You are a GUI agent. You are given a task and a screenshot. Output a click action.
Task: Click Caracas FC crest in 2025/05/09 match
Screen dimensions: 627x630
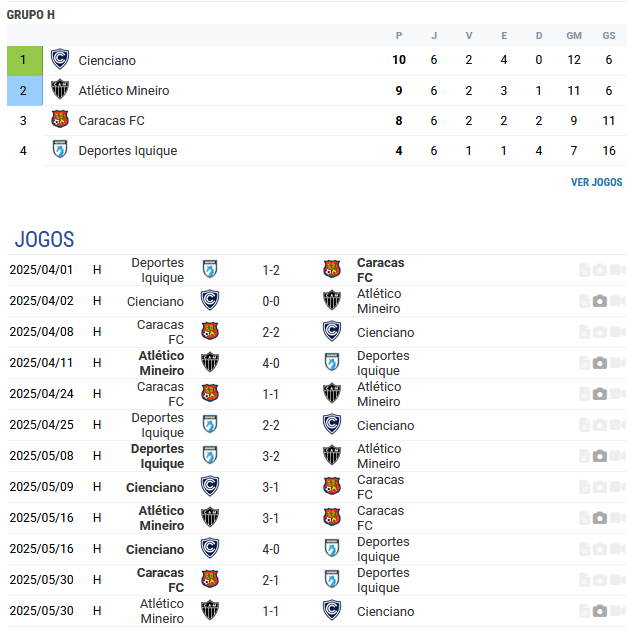pyautogui.click(x=332, y=486)
